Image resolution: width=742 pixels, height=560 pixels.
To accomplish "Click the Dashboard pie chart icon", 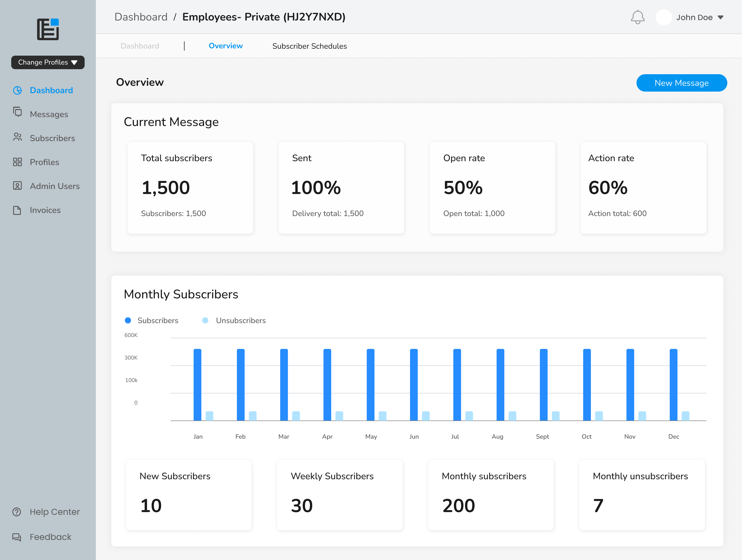I will tap(17, 90).
